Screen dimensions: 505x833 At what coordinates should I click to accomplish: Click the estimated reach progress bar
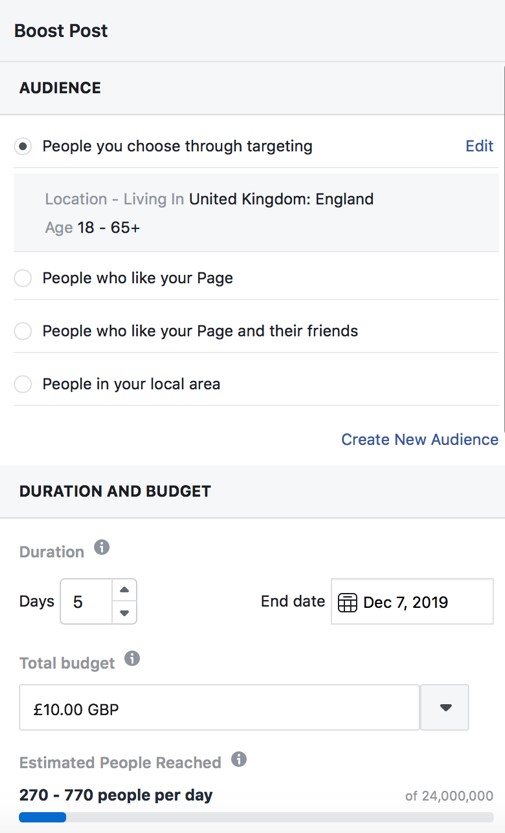tap(256, 817)
